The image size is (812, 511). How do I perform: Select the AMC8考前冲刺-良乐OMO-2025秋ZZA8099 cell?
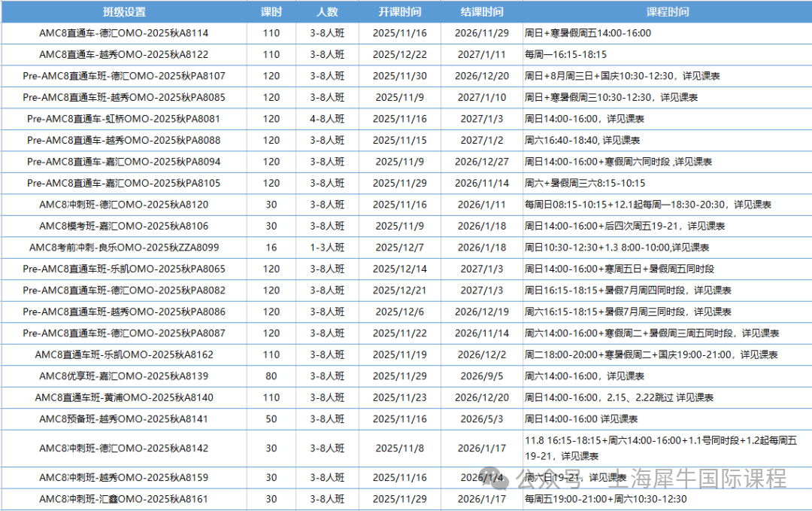124,248
